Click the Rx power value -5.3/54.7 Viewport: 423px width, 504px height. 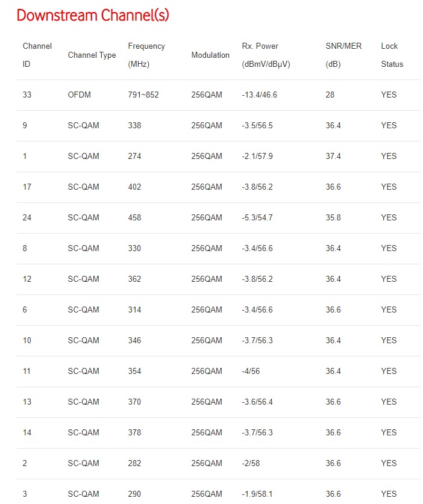257,218
